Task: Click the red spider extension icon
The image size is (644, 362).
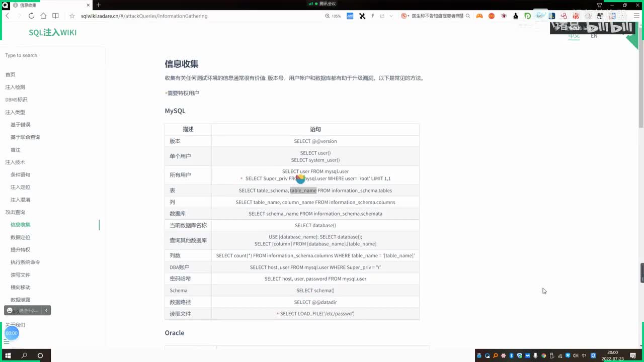Action: click(x=504, y=16)
